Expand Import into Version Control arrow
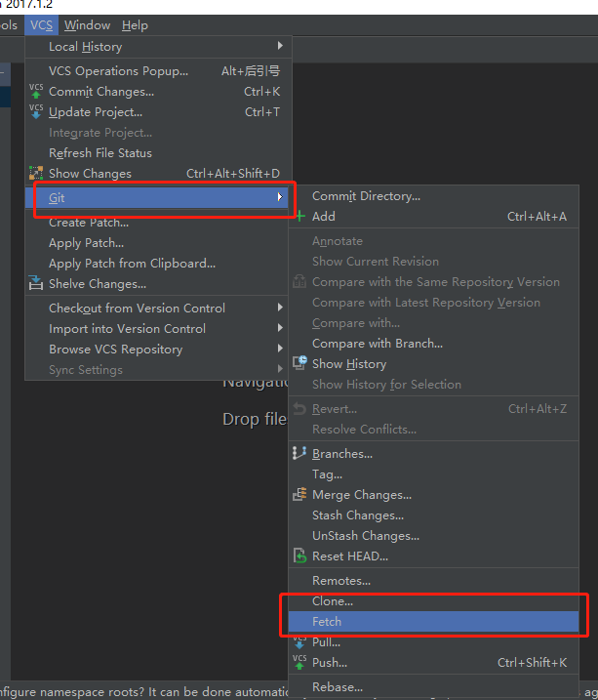The image size is (598, 700). (x=280, y=328)
